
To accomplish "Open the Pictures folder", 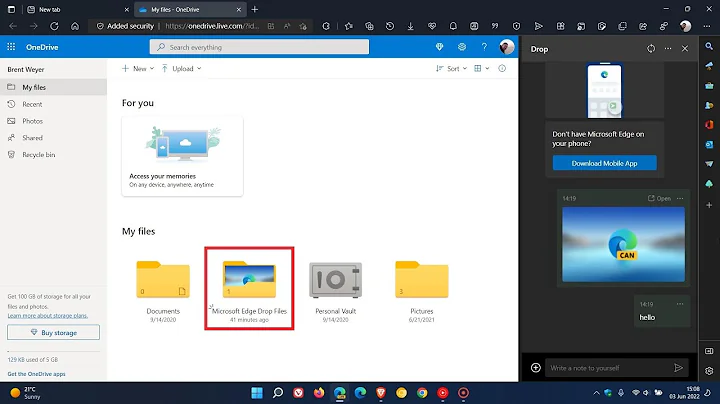I will tap(422, 290).
